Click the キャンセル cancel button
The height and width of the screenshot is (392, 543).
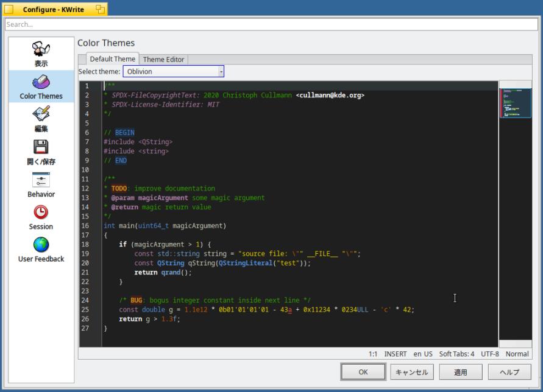click(412, 372)
